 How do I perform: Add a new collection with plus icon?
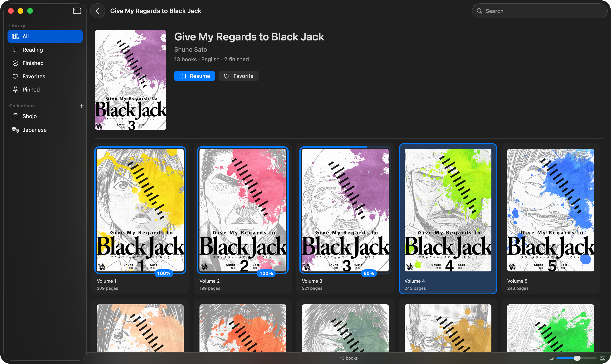pos(82,106)
